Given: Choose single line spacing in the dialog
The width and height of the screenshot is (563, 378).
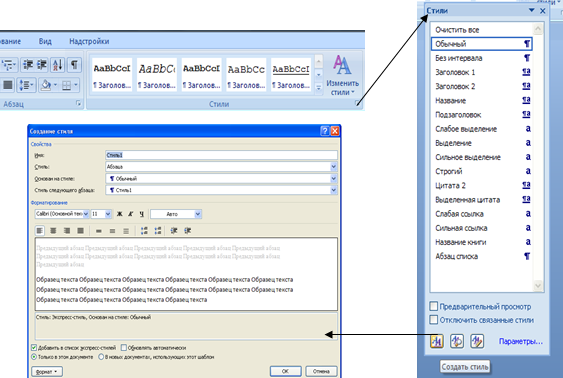Looking at the screenshot, I should pyautogui.click(x=98, y=231).
